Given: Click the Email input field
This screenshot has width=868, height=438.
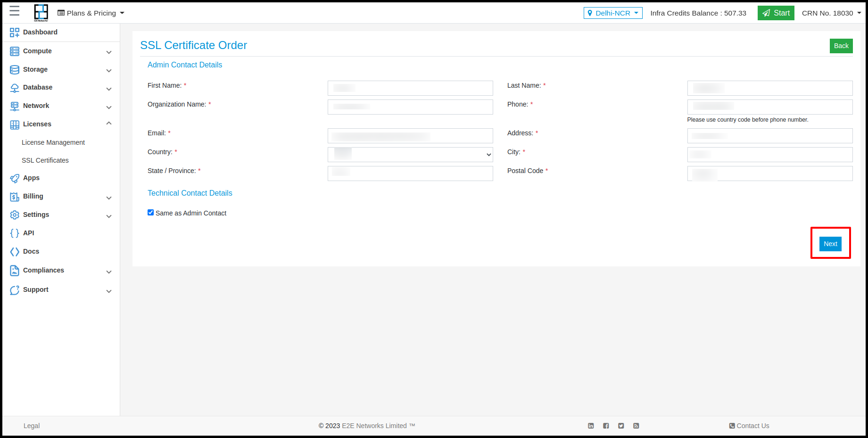Looking at the screenshot, I should point(410,136).
